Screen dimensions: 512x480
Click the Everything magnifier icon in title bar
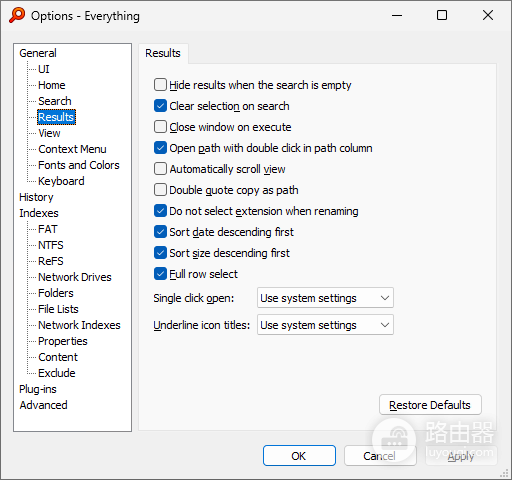pyautogui.click(x=17, y=15)
